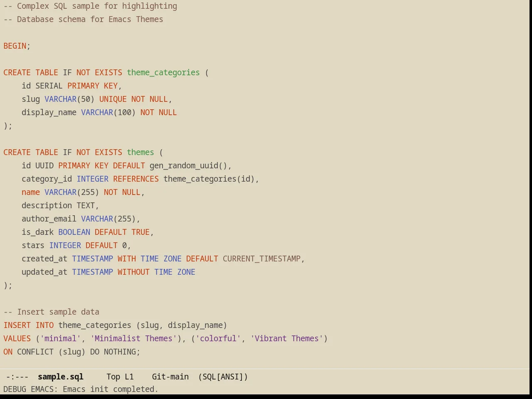Click the 'themes' table name

[x=140, y=152]
